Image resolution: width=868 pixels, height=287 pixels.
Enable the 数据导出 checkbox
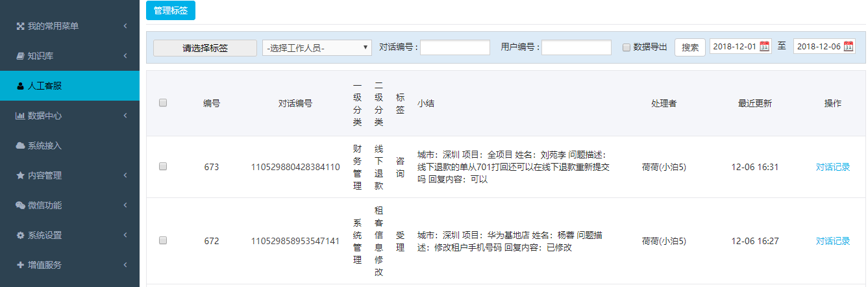pyautogui.click(x=626, y=47)
